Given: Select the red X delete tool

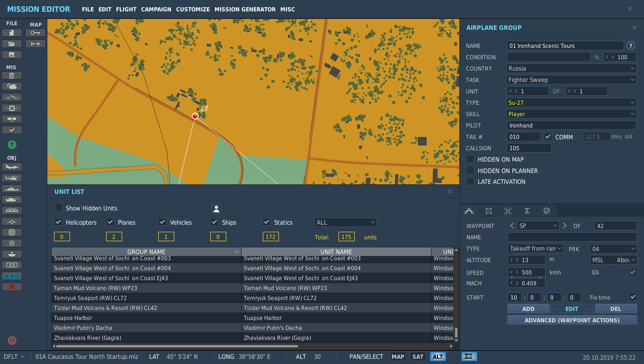Looking at the screenshot, I should click(x=12, y=287).
